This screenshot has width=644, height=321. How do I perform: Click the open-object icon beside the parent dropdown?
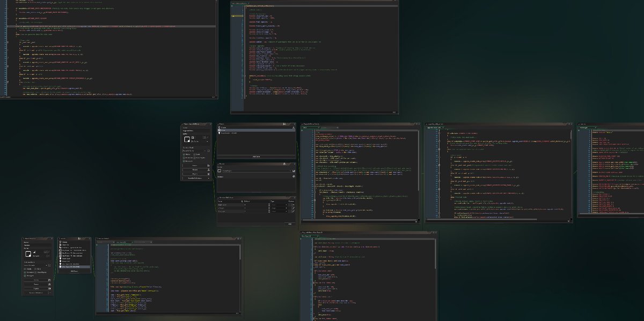coord(293,171)
